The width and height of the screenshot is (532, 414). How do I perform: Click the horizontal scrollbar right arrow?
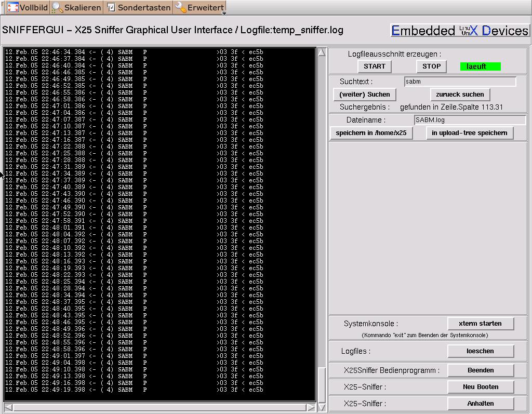coord(311,407)
